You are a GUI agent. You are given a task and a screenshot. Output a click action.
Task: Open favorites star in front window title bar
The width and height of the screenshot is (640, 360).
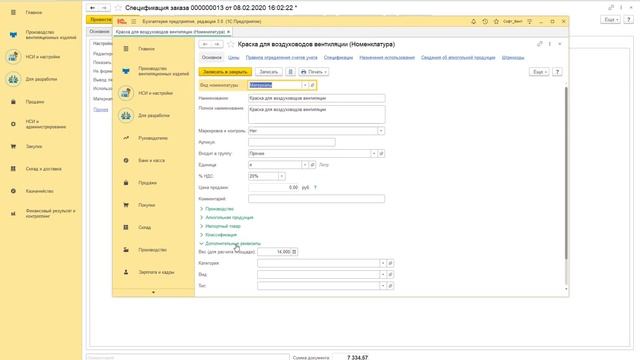[496, 22]
